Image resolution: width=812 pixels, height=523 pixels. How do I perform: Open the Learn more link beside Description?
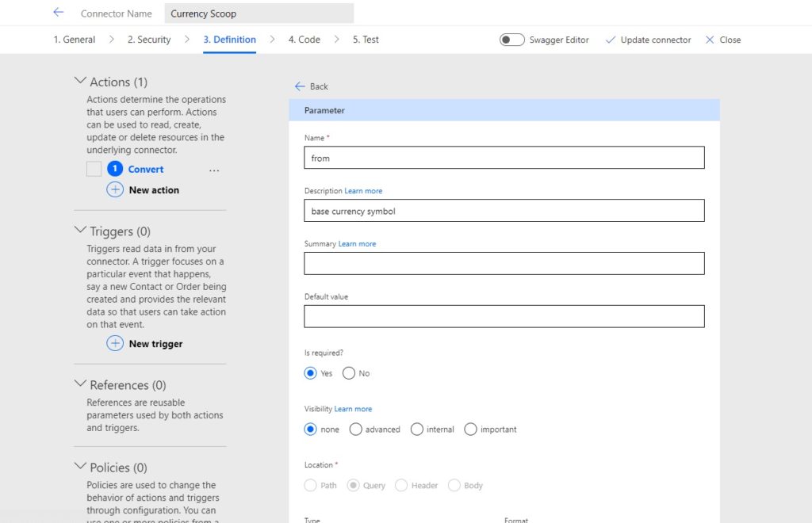pos(364,190)
